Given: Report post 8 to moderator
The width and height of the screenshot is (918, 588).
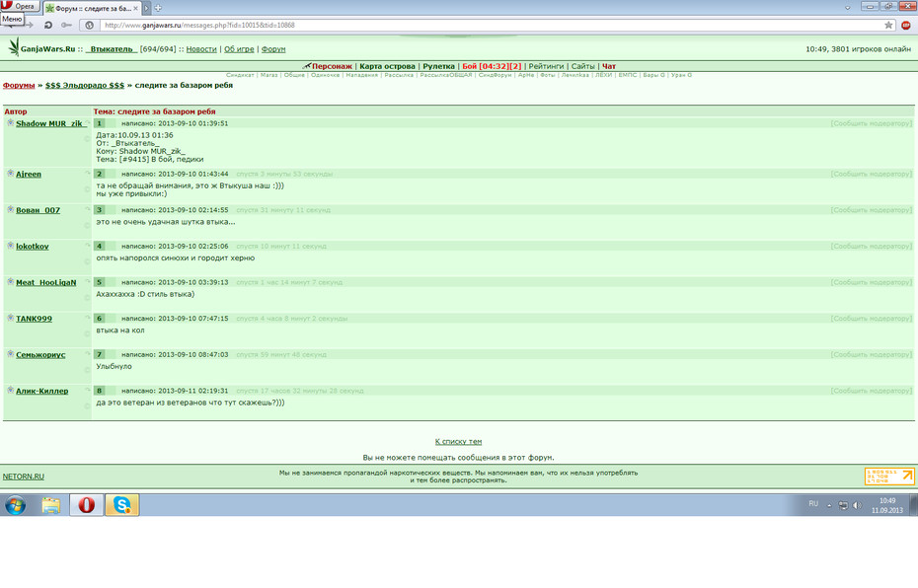Looking at the screenshot, I should coord(872,391).
